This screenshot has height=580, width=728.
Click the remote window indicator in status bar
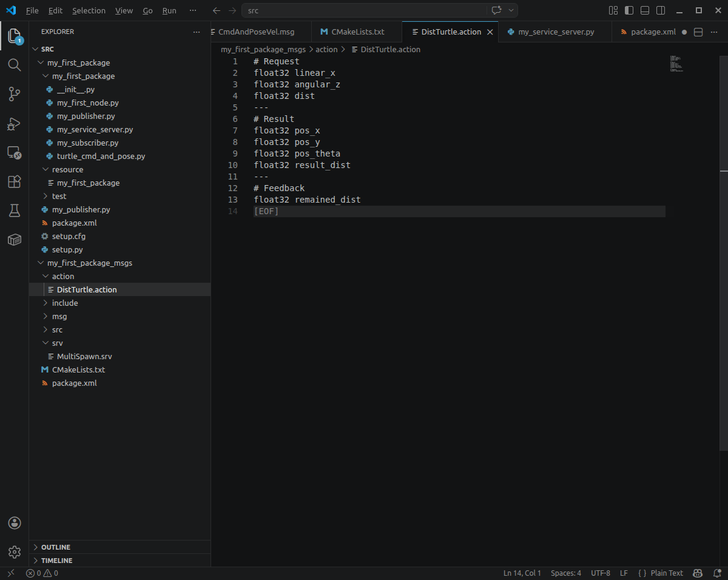10,573
